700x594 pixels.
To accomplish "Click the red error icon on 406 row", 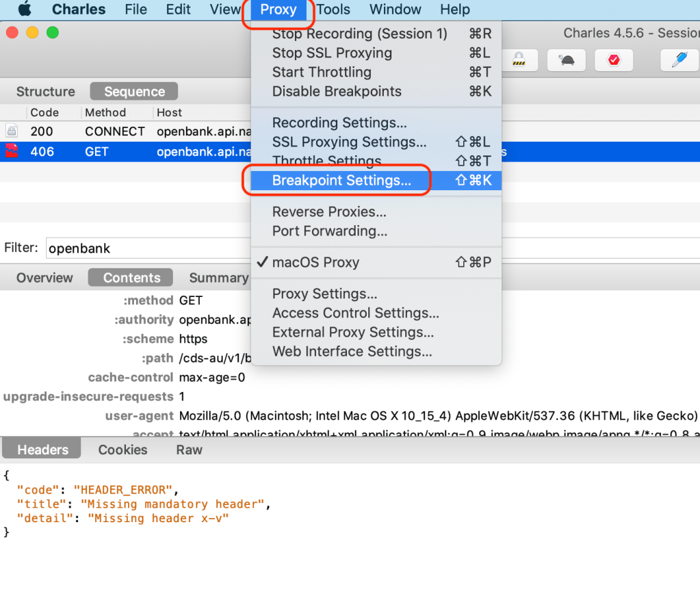I will tap(12, 151).
